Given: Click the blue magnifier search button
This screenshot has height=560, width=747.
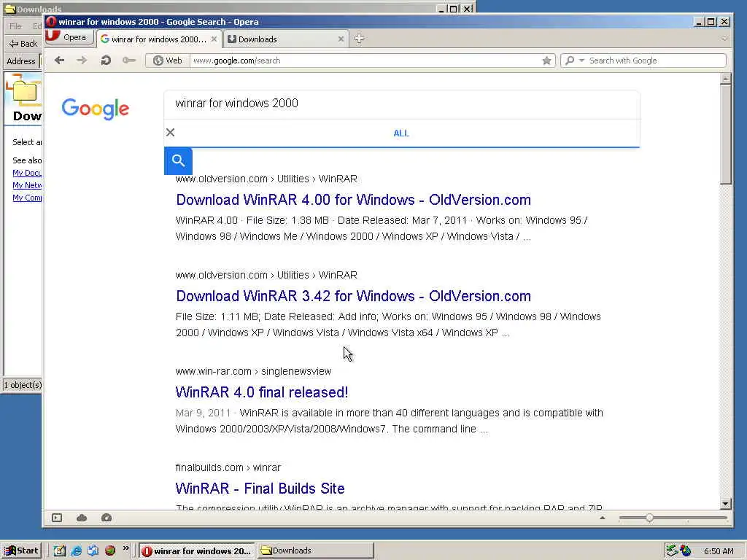Looking at the screenshot, I should [178, 160].
